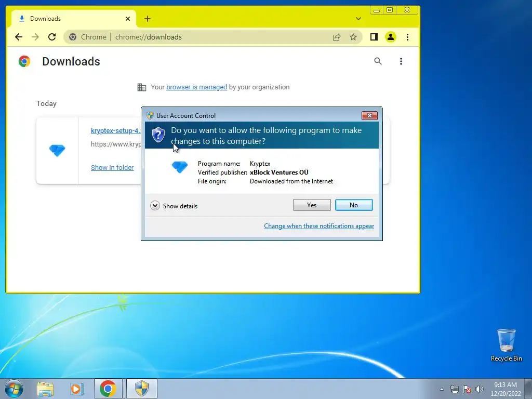Image resolution: width=532 pixels, height=399 pixels.
Task: Open a new tab with plus button
Action: click(147, 19)
